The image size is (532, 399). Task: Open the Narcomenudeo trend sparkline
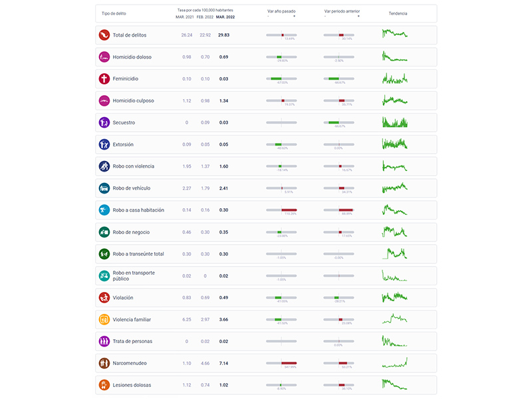(x=394, y=362)
